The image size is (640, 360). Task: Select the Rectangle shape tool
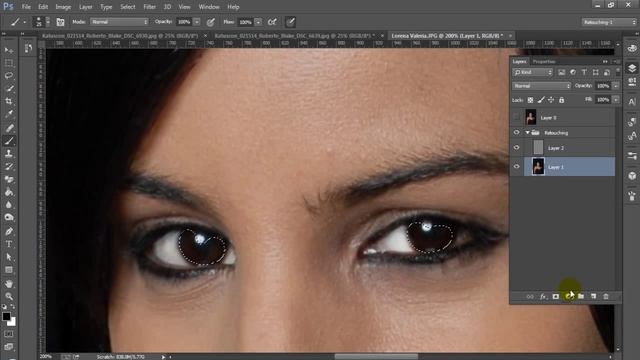point(9,270)
